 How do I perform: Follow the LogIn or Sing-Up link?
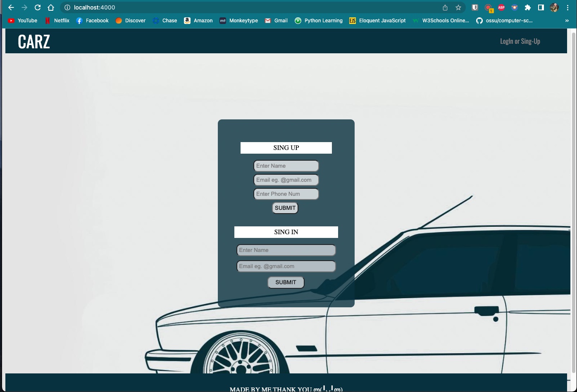(520, 41)
